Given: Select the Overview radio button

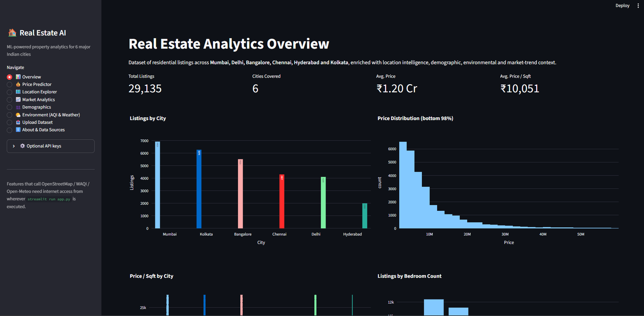Looking at the screenshot, I should pos(9,77).
